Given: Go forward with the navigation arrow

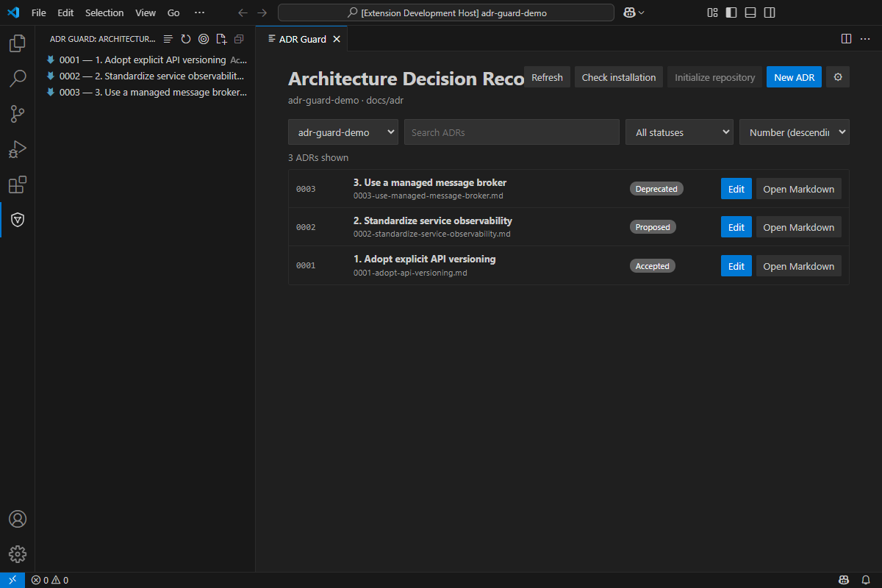Looking at the screenshot, I should [x=262, y=12].
